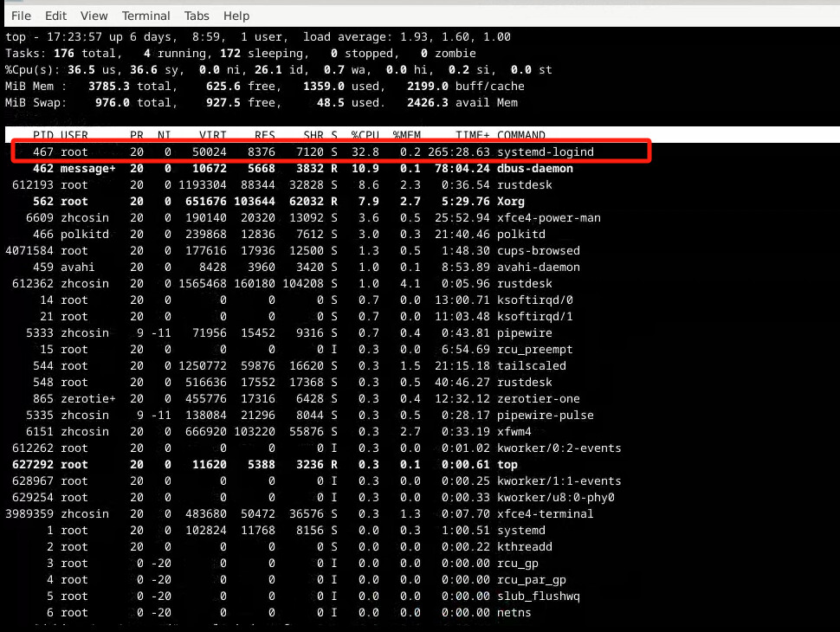Click the 17:23:57 clock time

(x=74, y=37)
